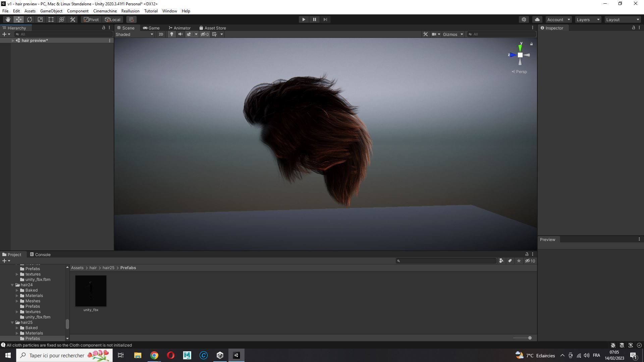The height and width of the screenshot is (362, 644).
Task: Toggle 2D view mode in Scene
Action: pyautogui.click(x=161, y=34)
